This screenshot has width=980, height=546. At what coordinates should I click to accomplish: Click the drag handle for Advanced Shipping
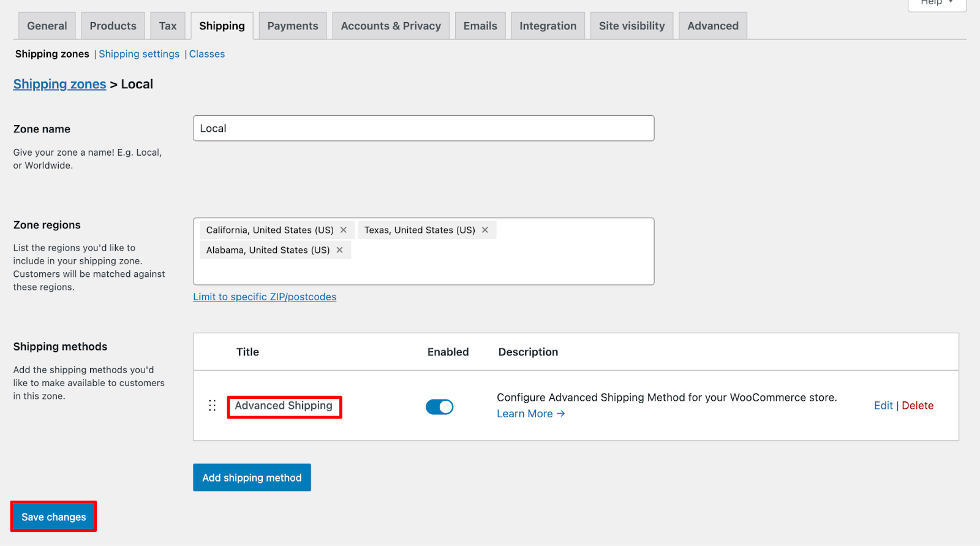[212, 406]
